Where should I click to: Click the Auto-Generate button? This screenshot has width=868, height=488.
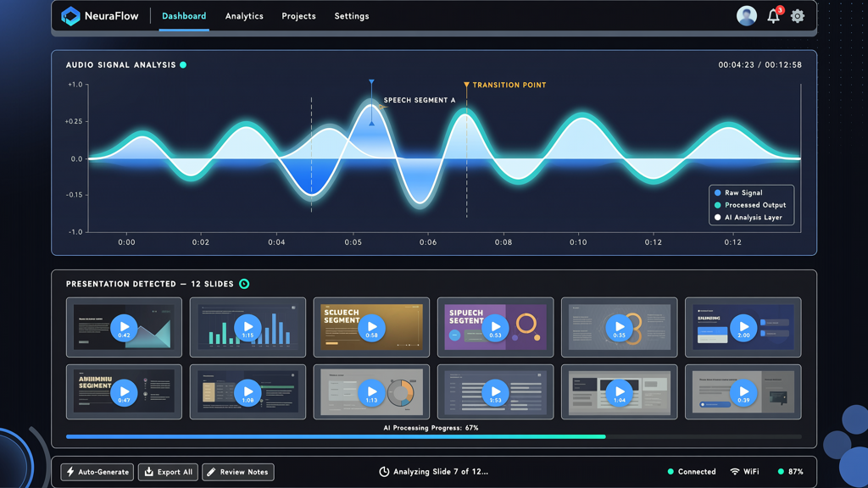(x=97, y=472)
